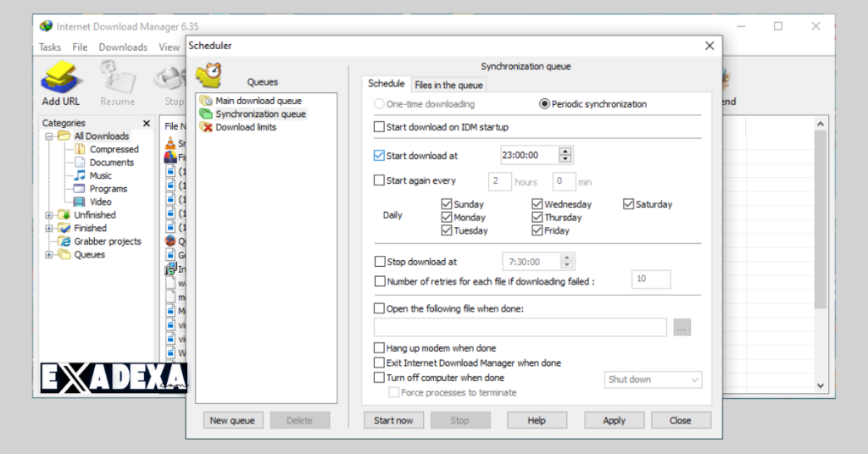The width and height of the screenshot is (868, 454).
Task: Open the Tasks menu
Action: tap(50, 47)
